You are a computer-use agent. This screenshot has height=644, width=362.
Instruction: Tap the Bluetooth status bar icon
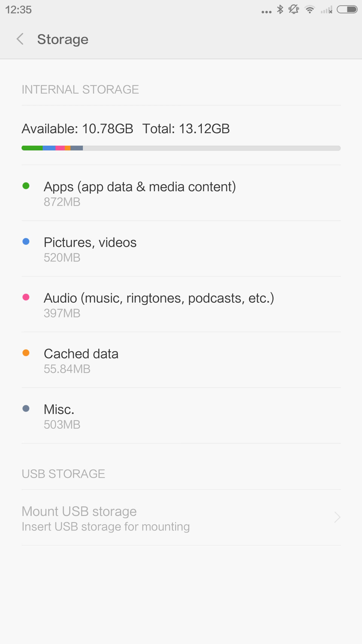click(280, 9)
